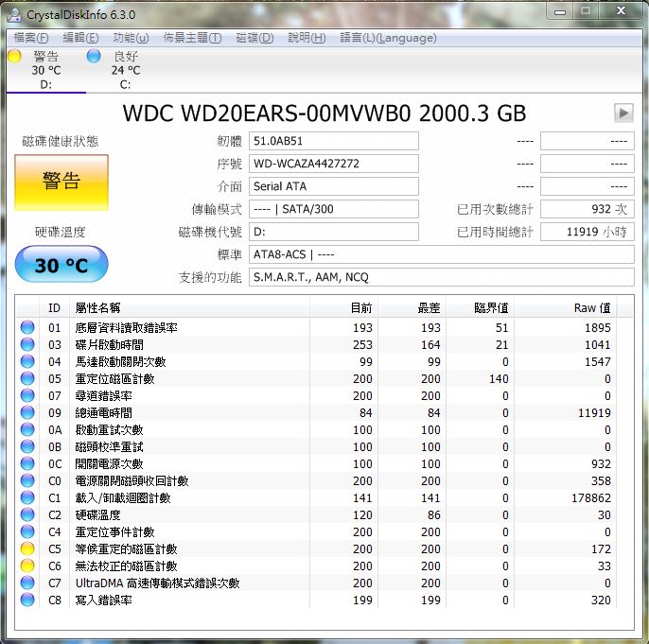Click the Raw 值 column header
The height and width of the screenshot is (644, 649).
click(566, 308)
